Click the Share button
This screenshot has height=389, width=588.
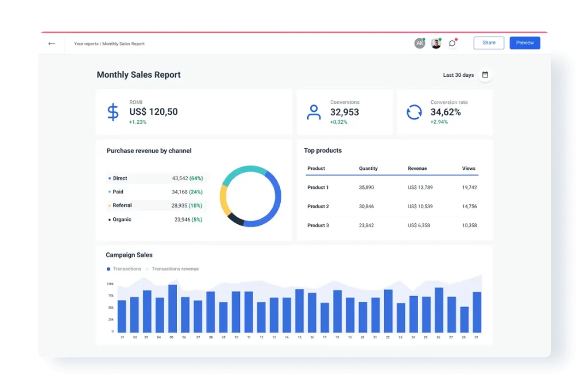[x=489, y=43]
